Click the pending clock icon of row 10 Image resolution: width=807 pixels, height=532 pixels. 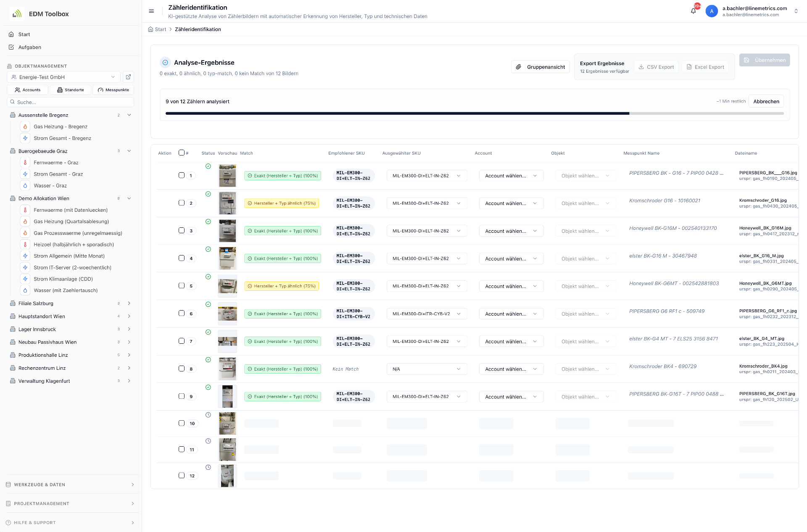pos(208,415)
